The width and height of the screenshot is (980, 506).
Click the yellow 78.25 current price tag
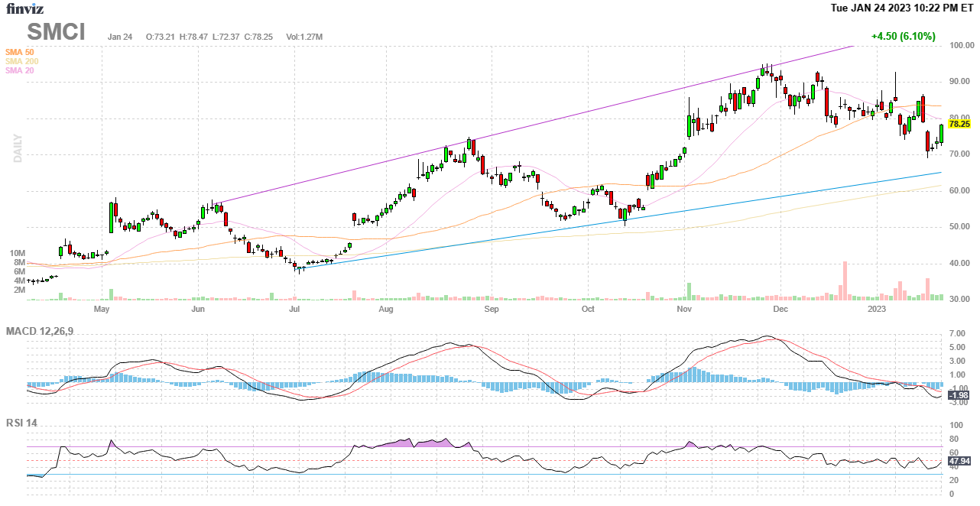[959, 124]
